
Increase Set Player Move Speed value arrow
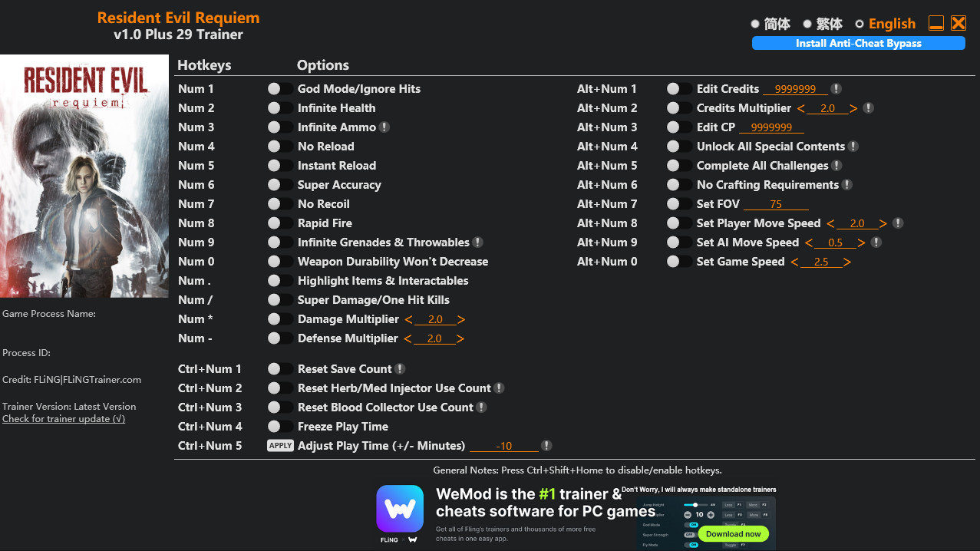[883, 223]
